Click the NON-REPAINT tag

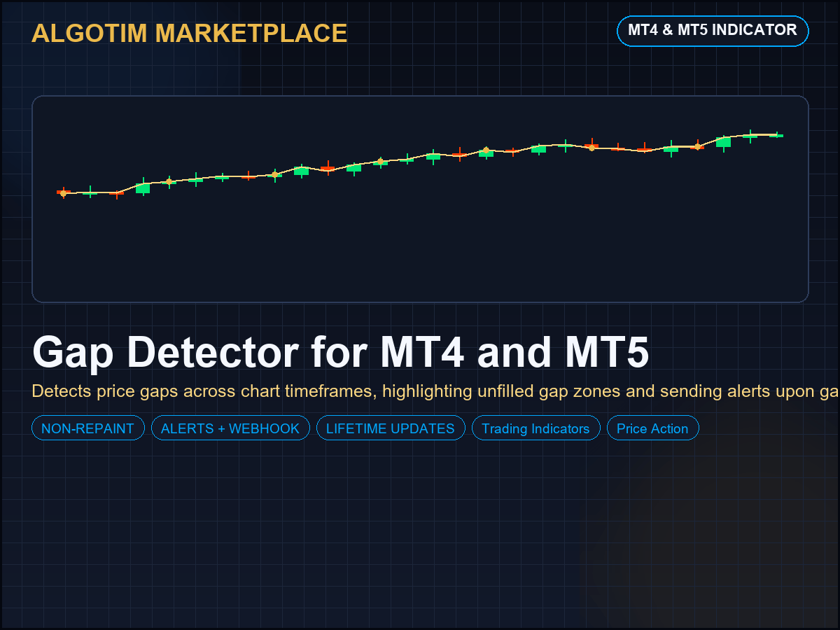[x=88, y=428]
